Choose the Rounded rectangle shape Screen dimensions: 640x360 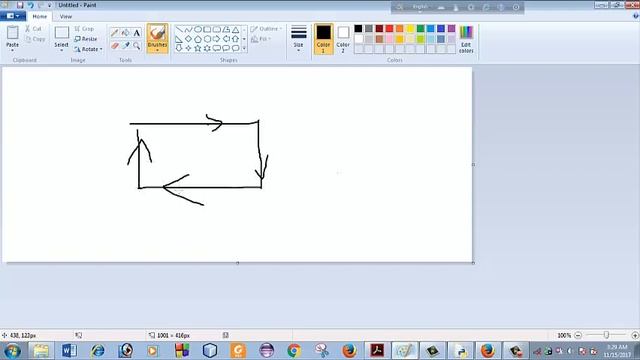click(x=217, y=29)
